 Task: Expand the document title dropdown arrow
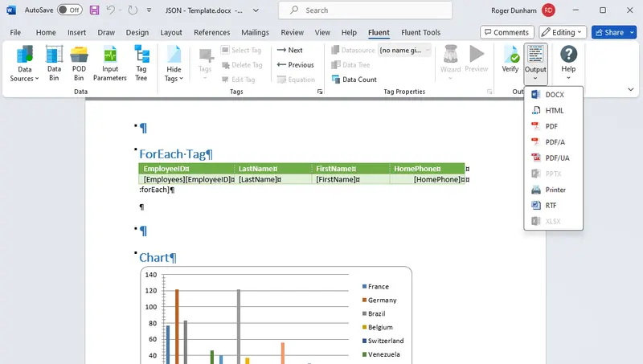point(256,10)
